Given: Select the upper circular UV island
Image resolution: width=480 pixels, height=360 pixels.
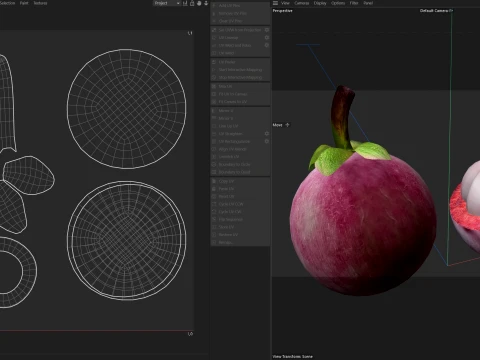Looking at the screenshot, I should (x=126, y=109).
